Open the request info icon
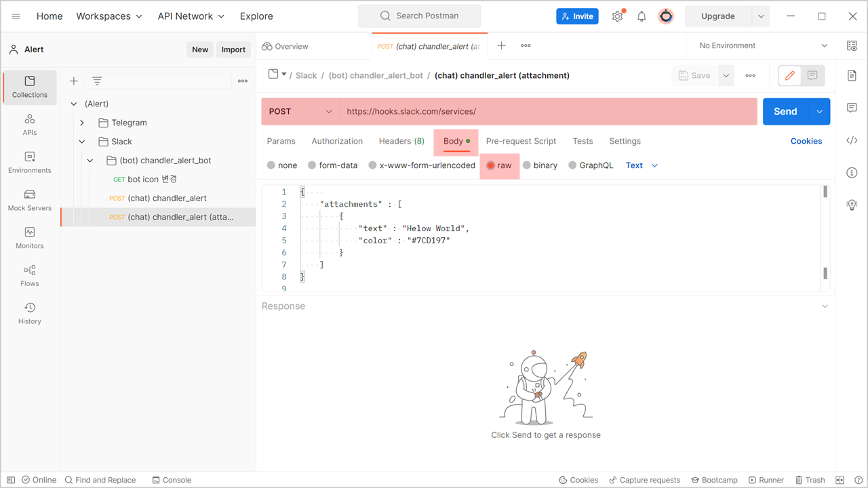868x488 pixels. point(852,173)
